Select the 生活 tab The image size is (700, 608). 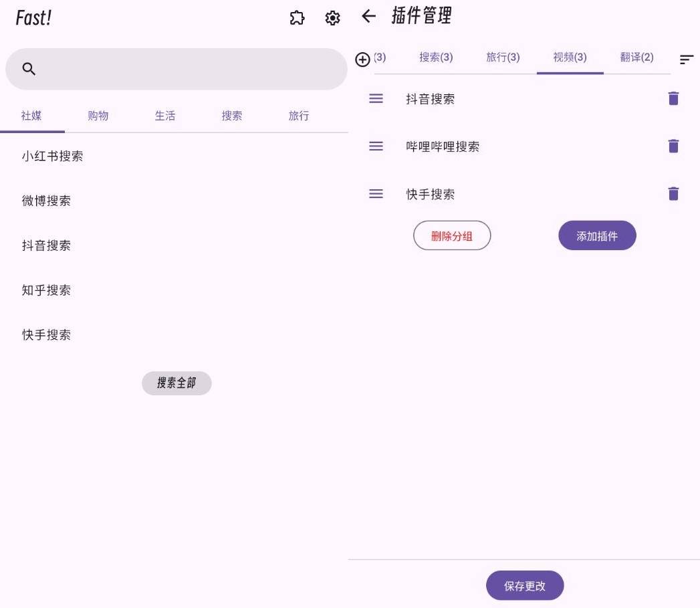coord(164,116)
